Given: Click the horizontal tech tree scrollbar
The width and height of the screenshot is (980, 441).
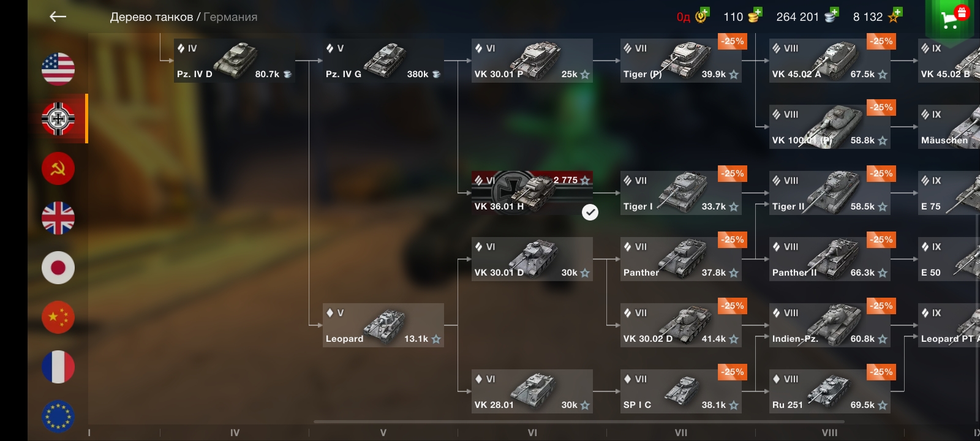Looking at the screenshot, I should [579, 421].
